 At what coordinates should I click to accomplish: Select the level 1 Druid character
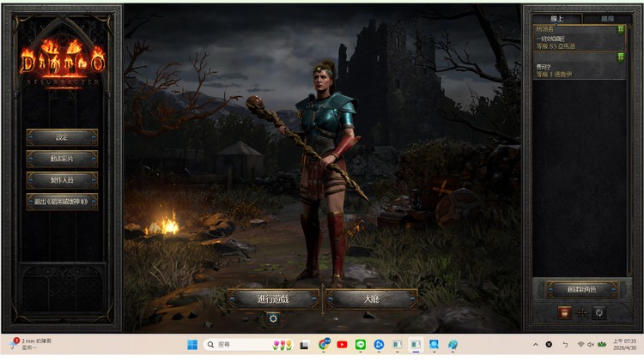click(579, 66)
